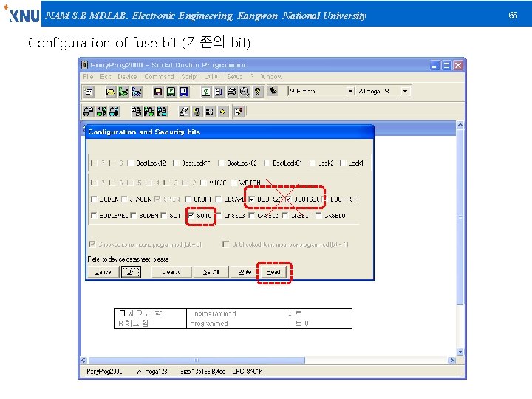The width and height of the screenshot is (532, 399).
Task: Toggle the BootLock01 checkbox
Action: (x=267, y=163)
